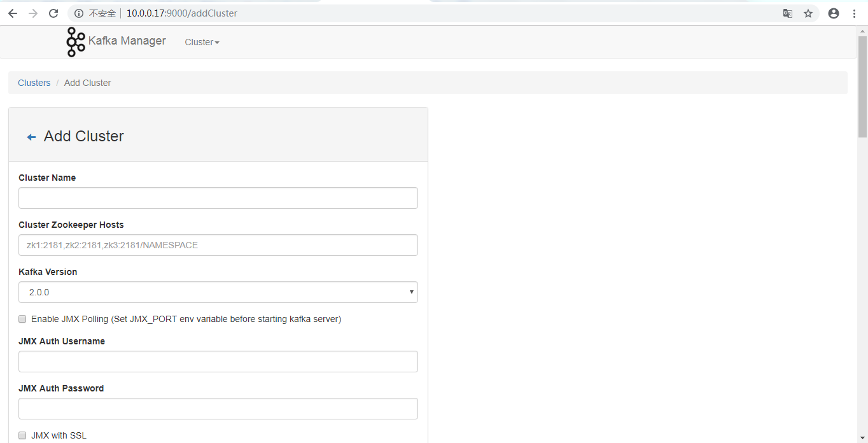Reload the page with refresh icon

pyautogui.click(x=53, y=13)
